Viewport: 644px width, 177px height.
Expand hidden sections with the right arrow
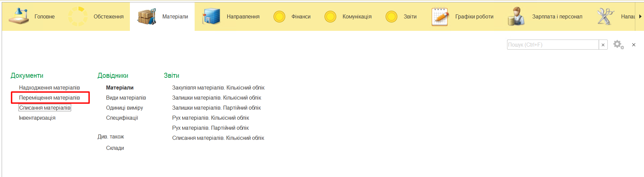point(640,16)
